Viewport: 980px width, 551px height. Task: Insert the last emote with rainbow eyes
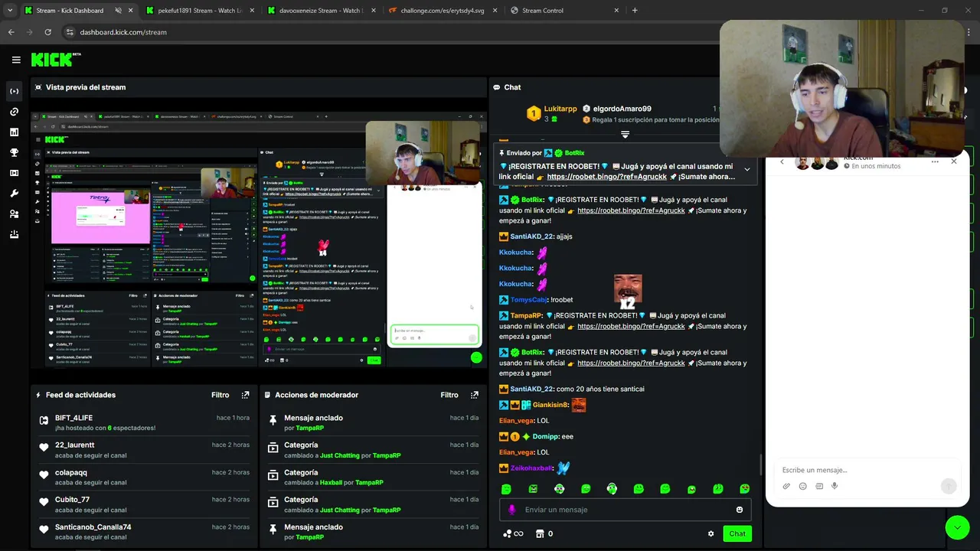coord(744,489)
